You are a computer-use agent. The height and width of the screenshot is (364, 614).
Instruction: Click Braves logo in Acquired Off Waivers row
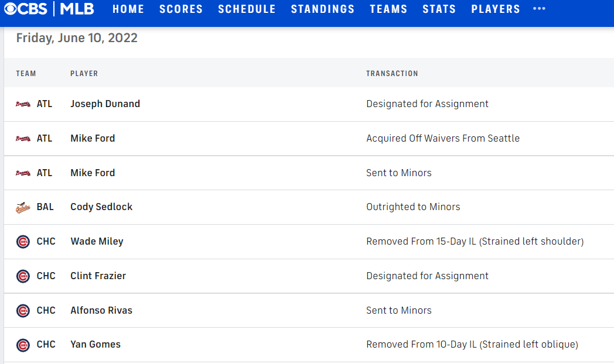23,139
